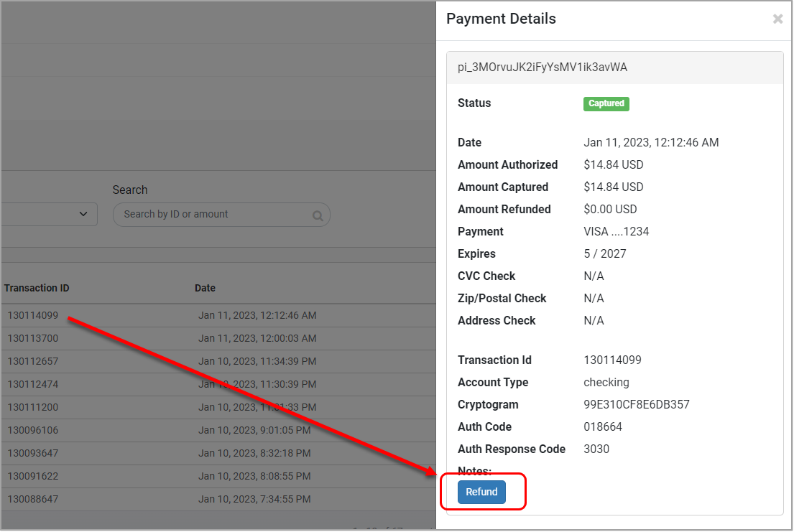Sort the table by Transaction ID header
The image size is (794, 532).
36,287
